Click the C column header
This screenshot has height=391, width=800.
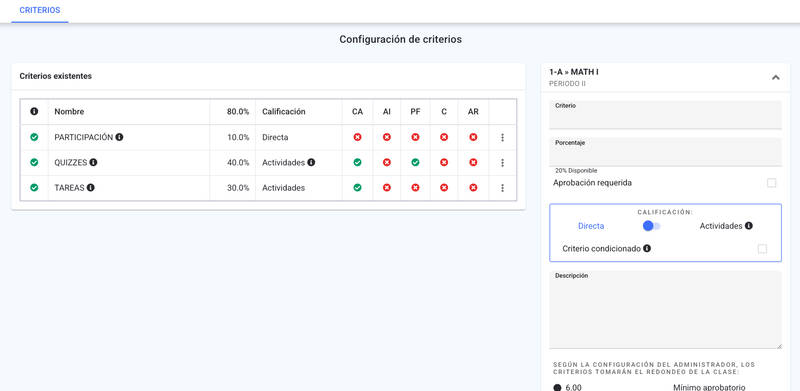pos(444,111)
